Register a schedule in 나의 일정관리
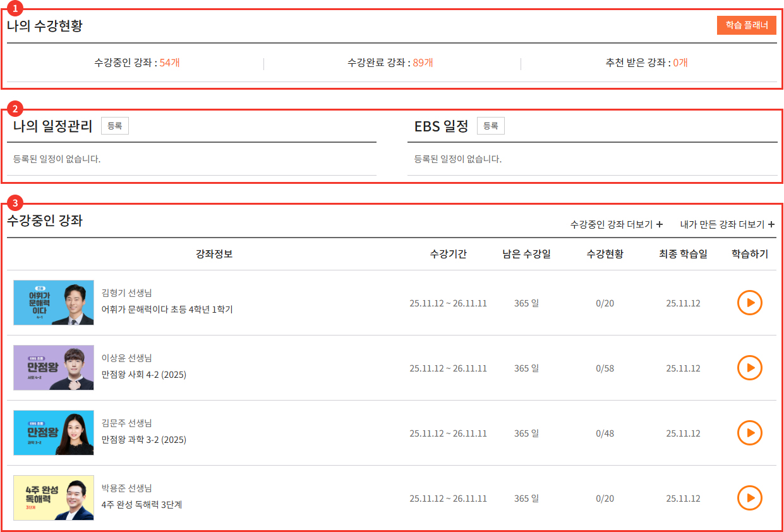 coord(115,125)
